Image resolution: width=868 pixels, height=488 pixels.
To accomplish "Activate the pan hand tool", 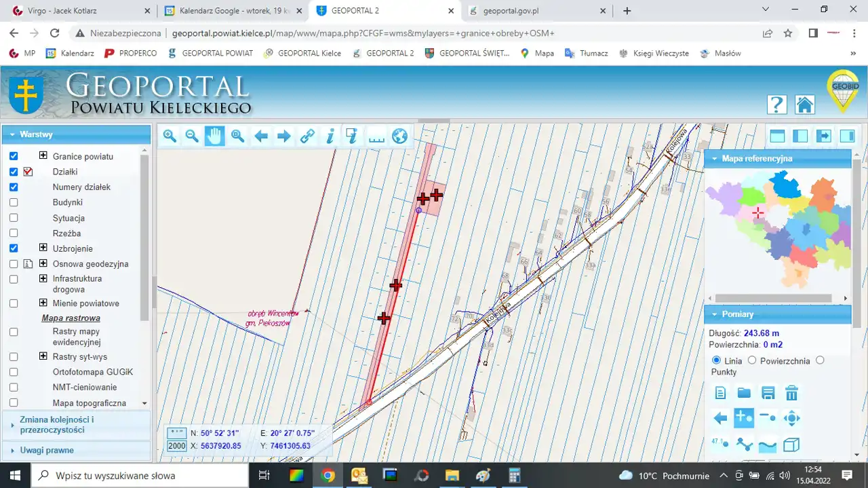I will click(x=215, y=136).
